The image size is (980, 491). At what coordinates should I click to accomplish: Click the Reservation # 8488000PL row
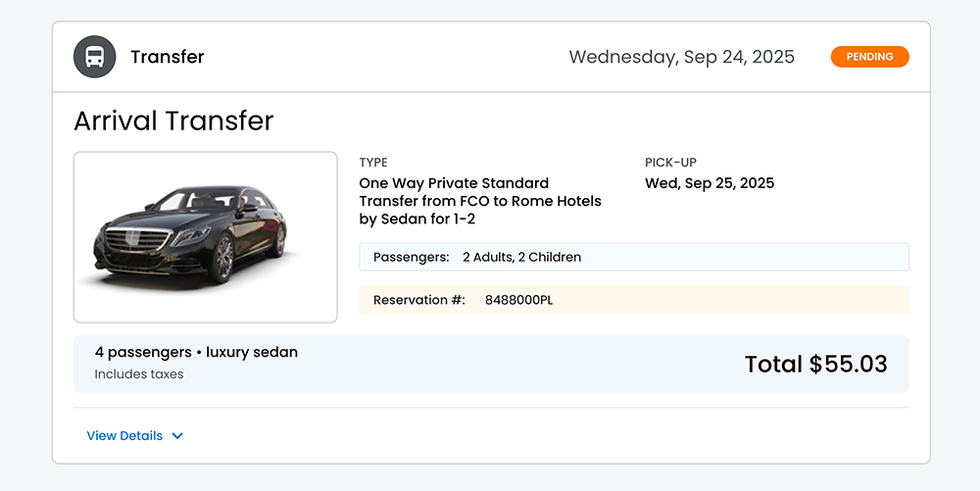[x=634, y=300]
